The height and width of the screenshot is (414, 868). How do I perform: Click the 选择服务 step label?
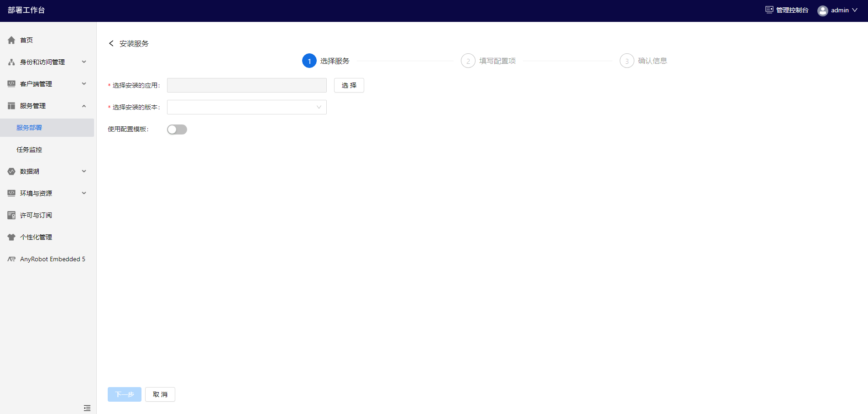pos(335,61)
